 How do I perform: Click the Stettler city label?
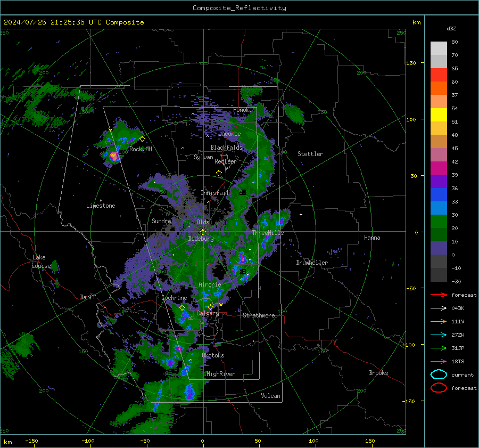point(310,154)
